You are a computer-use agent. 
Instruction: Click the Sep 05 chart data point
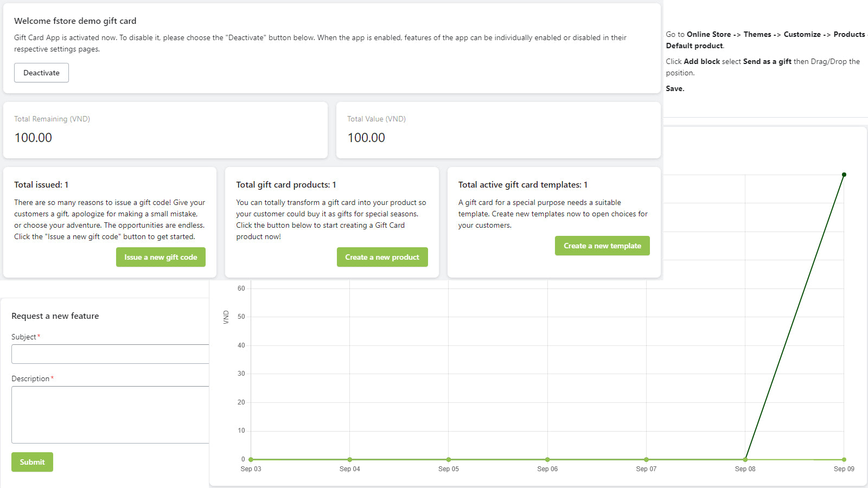pos(449,459)
